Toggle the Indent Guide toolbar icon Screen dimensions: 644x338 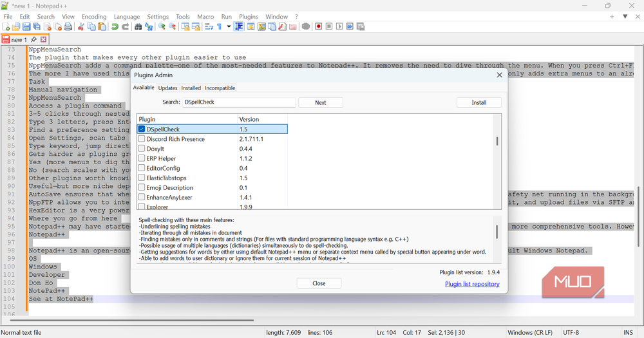tap(239, 26)
